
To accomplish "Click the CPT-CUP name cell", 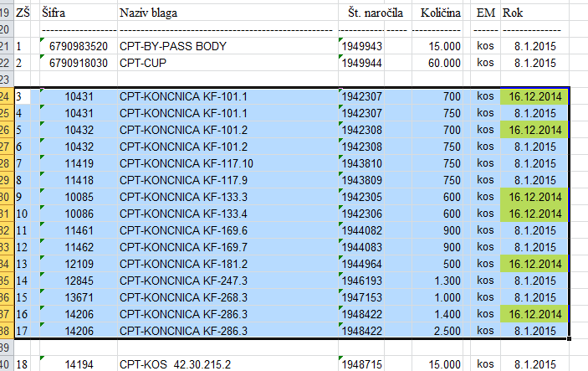I will tap(226, 63).
